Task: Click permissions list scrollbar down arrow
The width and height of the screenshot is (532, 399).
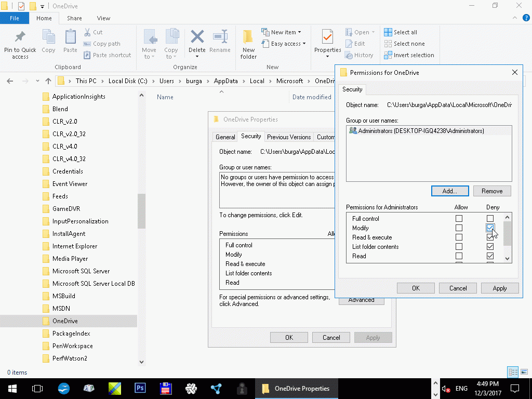Action: (507, 259)
